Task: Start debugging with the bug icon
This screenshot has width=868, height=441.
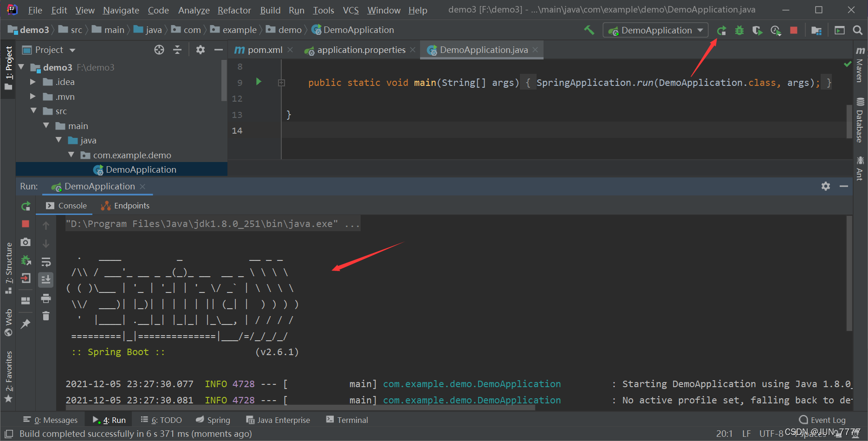Action: click(739, 31)
